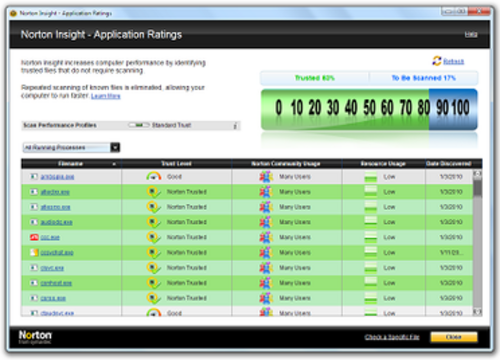Click the Norton Trusted badge in audiodg.exe row
The width and height of the screenshot is (500, 360).
coord(153,222)
